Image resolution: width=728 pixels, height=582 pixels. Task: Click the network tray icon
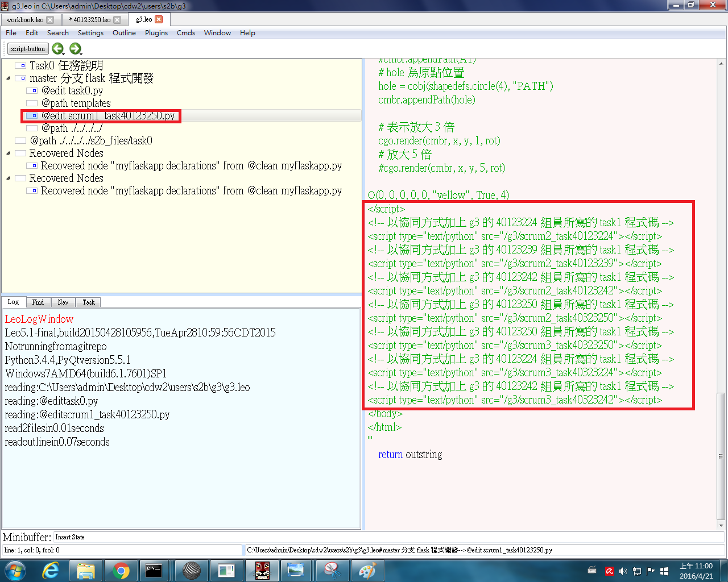636,571
